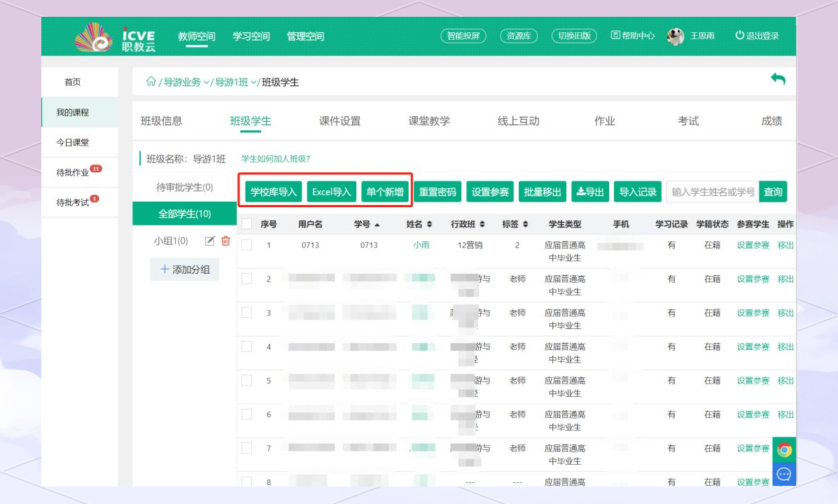Image resolution: width=838 pixels, height=504 pixels.
Task: Switch to the 考试 tab
Action: coord(688,121)
